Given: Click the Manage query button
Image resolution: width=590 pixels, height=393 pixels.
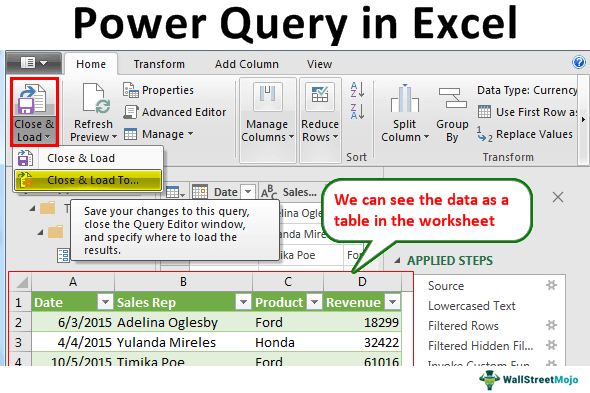Looking at the screenshot, I should pos(158,134).
